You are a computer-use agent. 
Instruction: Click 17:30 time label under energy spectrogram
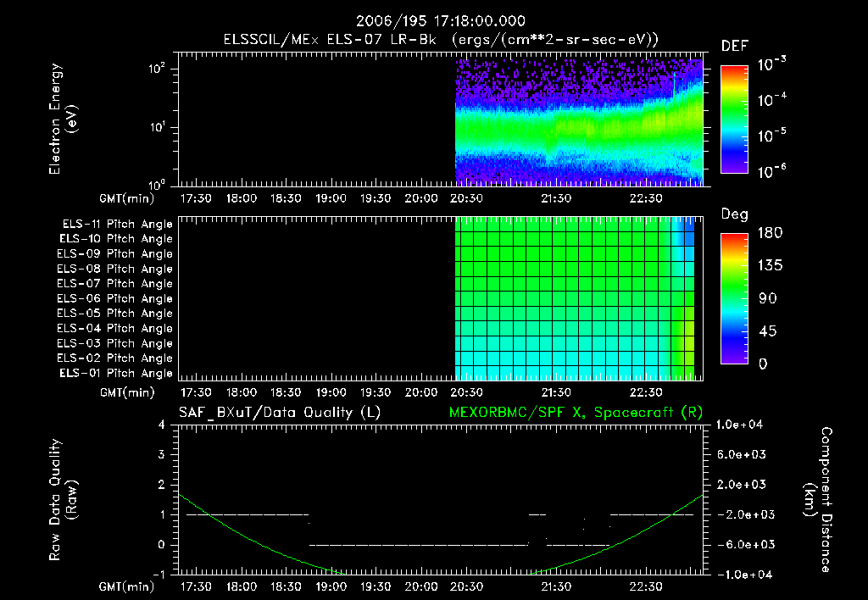(196, 198)
